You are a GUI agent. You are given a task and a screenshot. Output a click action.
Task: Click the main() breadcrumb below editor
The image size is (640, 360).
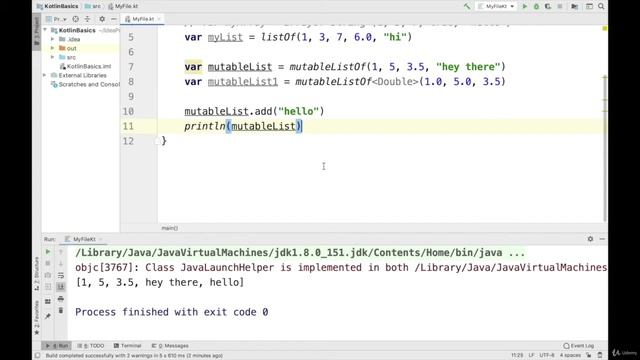(x=169, y=228)
